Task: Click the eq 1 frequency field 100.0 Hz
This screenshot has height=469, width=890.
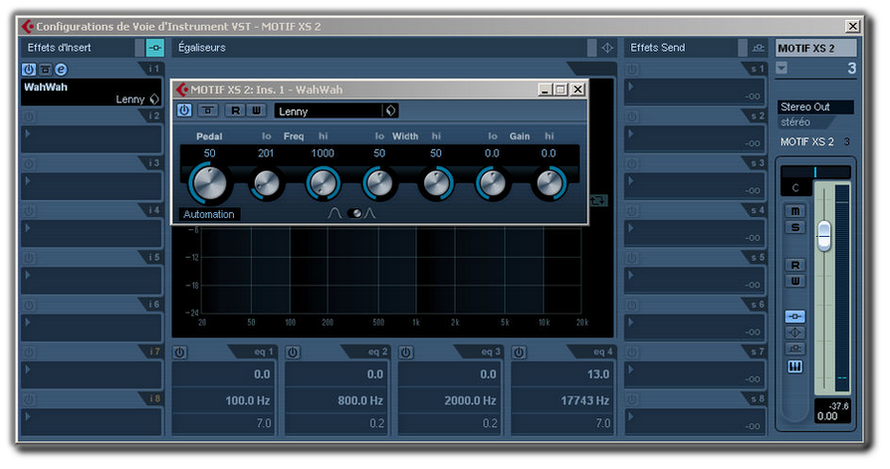Action: coord(228,400)
